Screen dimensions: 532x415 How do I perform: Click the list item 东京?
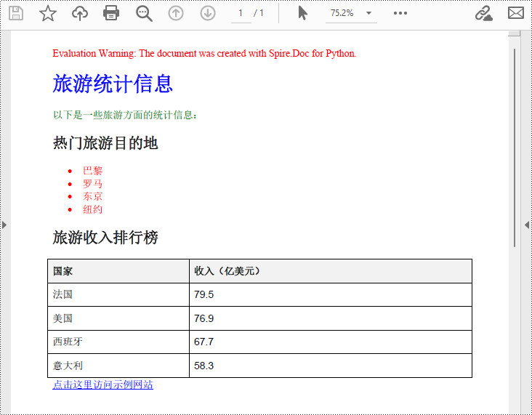tap(92, 196)
